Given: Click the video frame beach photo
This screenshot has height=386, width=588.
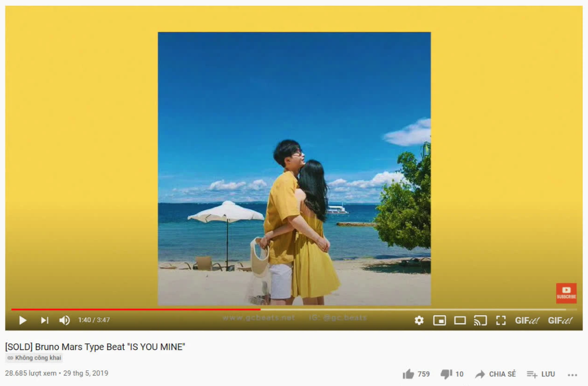Looking at the screenshot, I should click(x=294, y=169).
